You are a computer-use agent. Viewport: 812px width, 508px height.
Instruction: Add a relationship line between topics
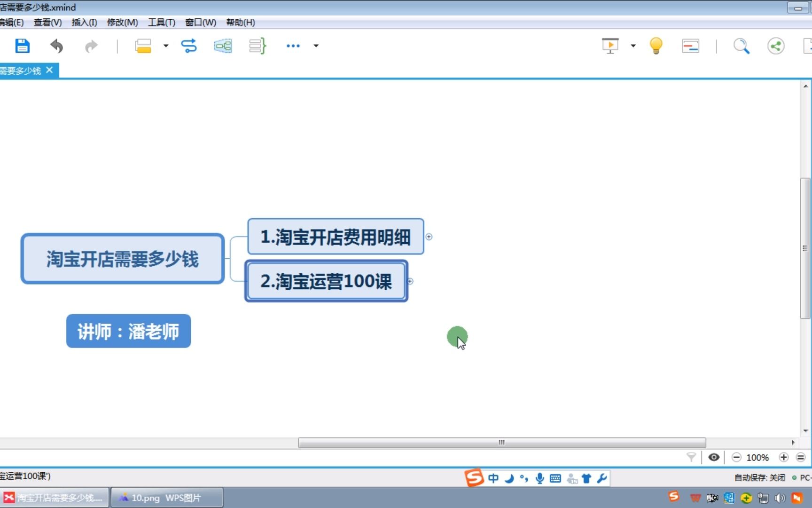(189, 46)
